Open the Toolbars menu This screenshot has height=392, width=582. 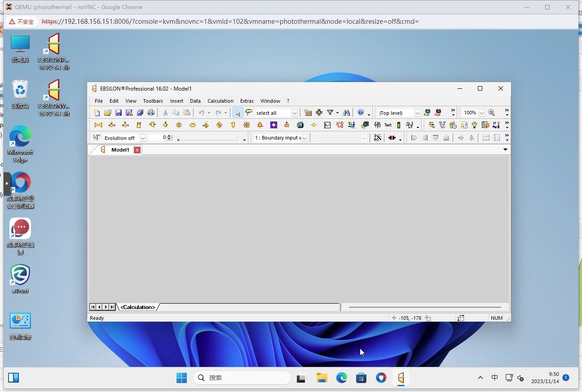pyautogui.click(x=153, y=101)
